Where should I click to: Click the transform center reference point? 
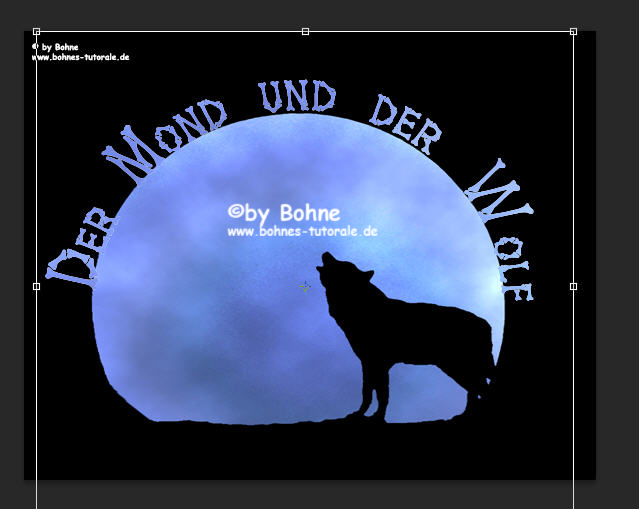pyautogui.click(x=305, y=286)
